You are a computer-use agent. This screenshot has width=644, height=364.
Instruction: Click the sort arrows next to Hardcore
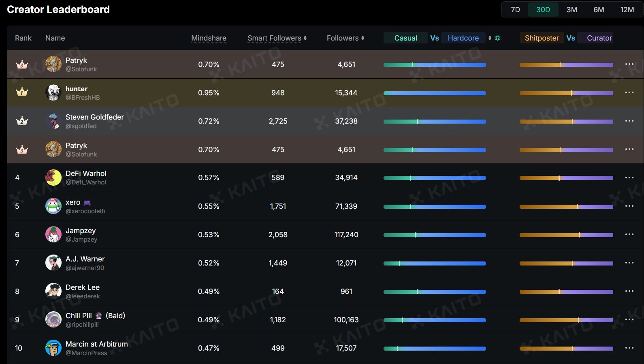[490, 38]
